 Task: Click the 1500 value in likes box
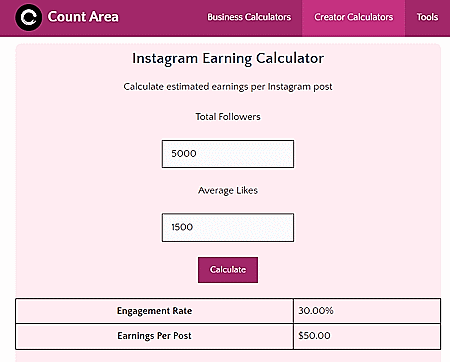point(182,227)
